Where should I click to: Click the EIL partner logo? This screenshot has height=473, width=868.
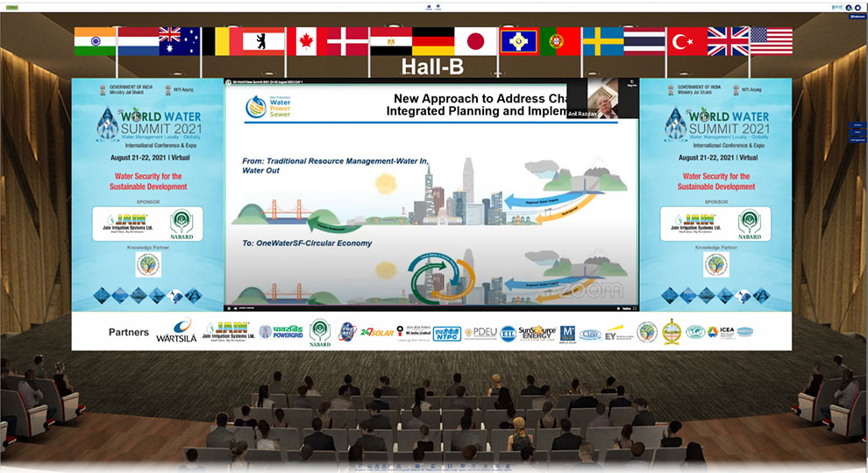508,334
